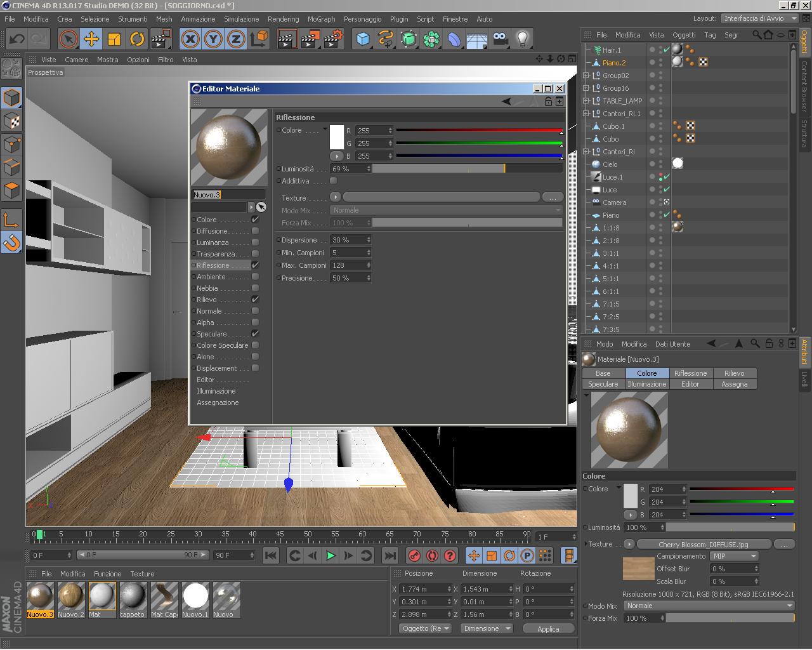The height and width of the screenshot is (650, 812).
Task: Toggle the snapping magnet tool
Action: [x=11, y=242]
